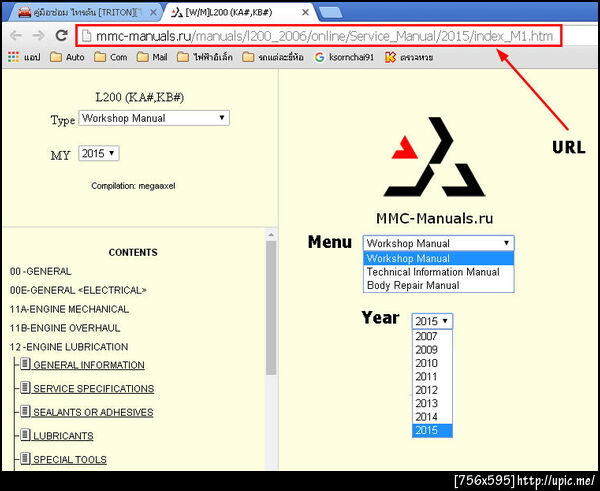
Task: Expand 00 -GENERAL contents section
Action: [x=41, y=271]
